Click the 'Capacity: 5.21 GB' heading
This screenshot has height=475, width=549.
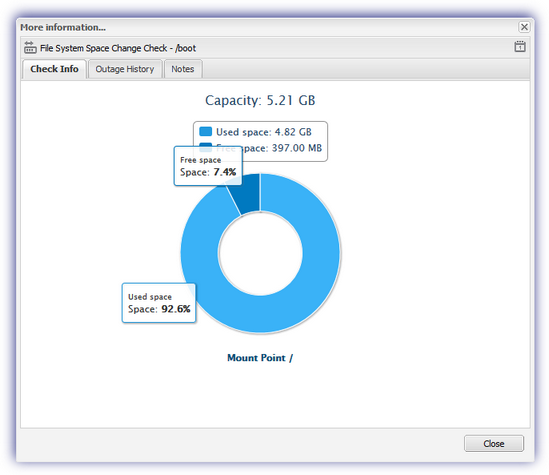coord(260,100)
